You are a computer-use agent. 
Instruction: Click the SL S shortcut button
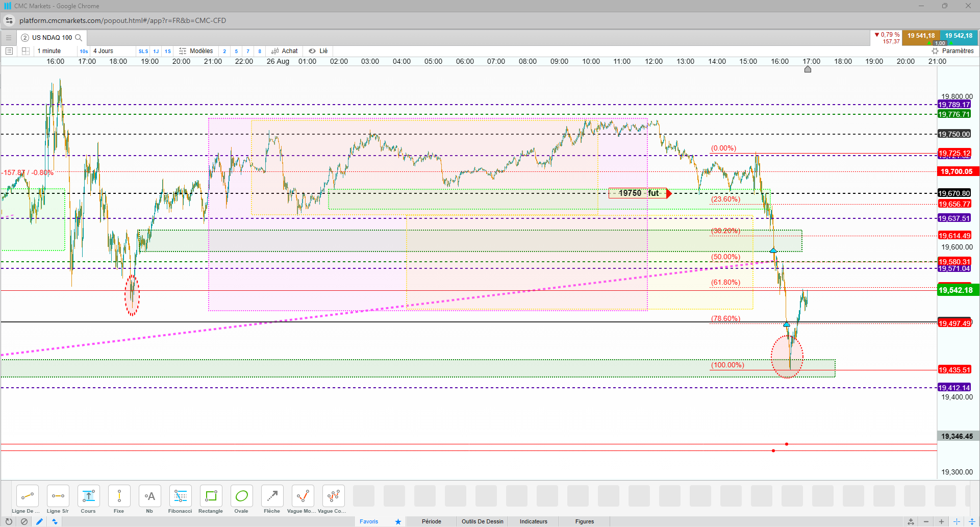[143, 51]
